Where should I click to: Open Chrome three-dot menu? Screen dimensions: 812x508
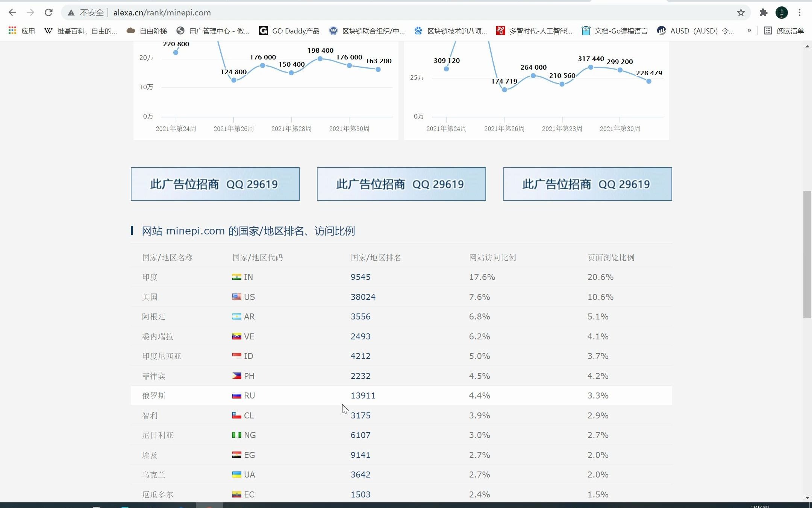click(x=800, y=13)
